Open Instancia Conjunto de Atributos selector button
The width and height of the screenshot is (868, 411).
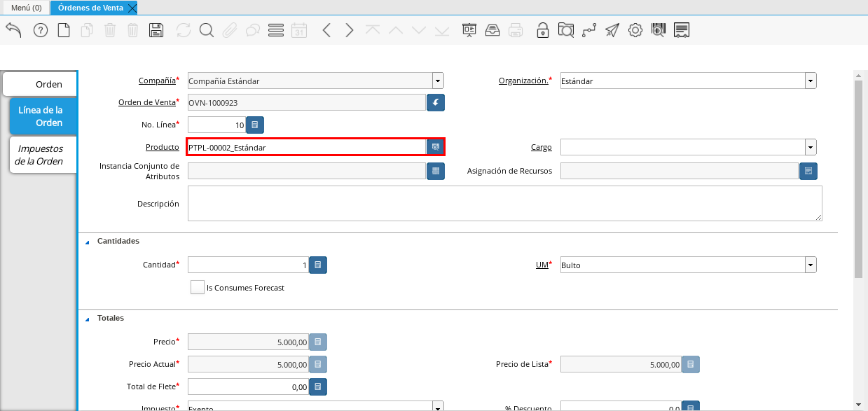pyautogui.click(x=436, y=171)
